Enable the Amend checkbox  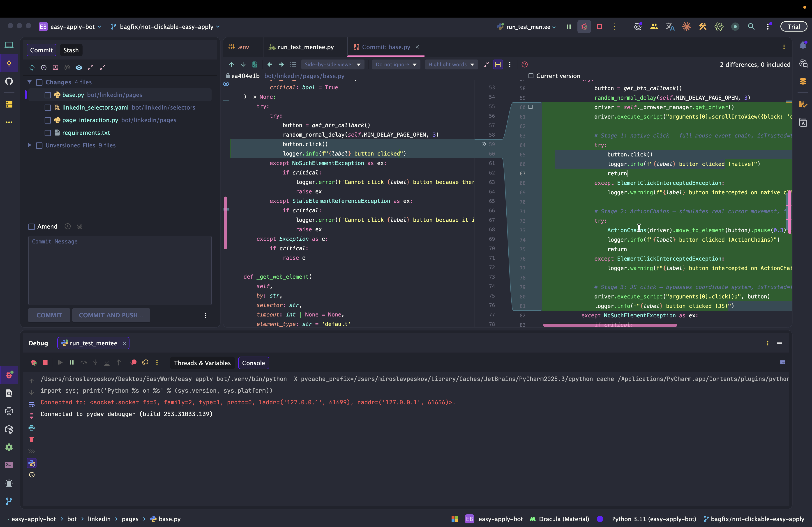tap(32, 226)
